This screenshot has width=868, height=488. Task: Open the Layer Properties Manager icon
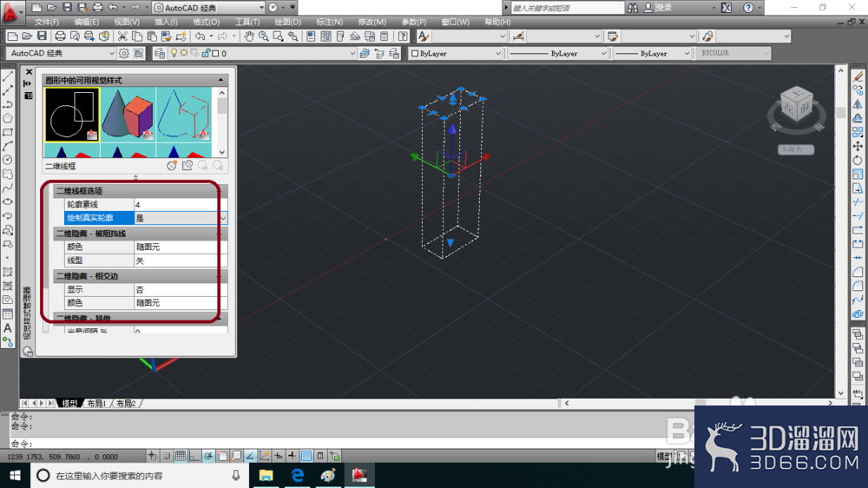tap(160, 53)
